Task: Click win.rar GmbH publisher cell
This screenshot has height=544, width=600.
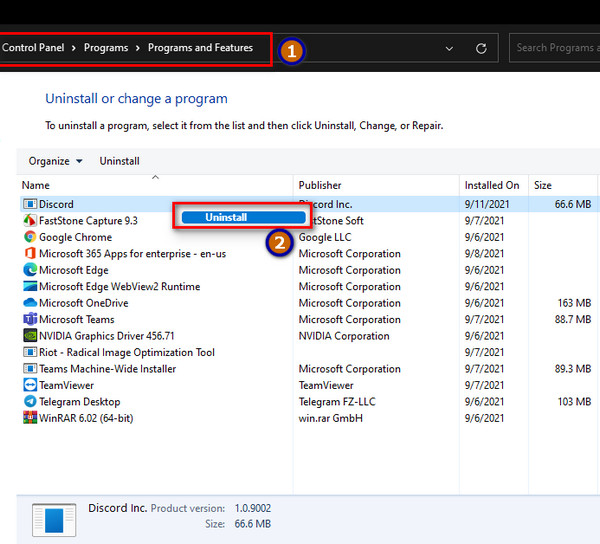Action: coord(331,418)
